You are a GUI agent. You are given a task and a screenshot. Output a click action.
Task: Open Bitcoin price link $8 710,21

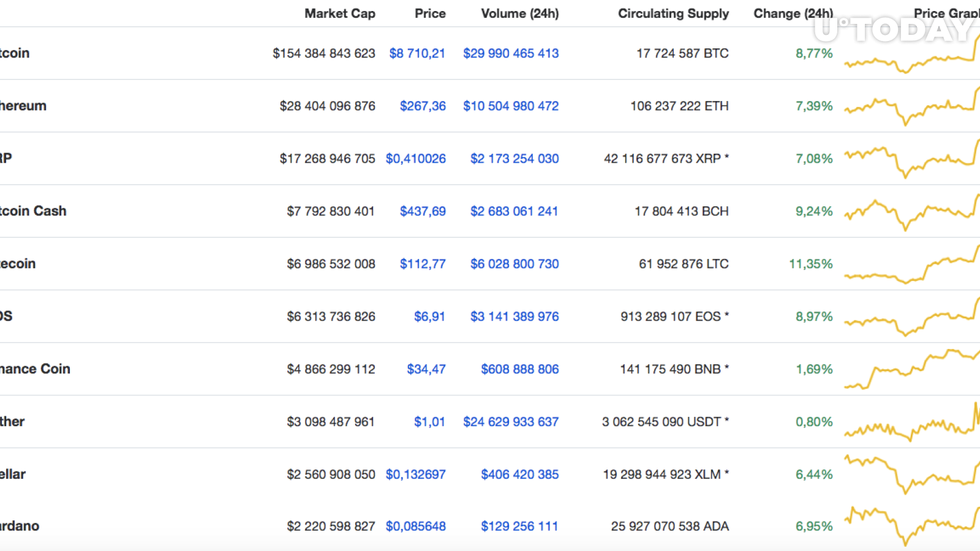pos(417,53)
